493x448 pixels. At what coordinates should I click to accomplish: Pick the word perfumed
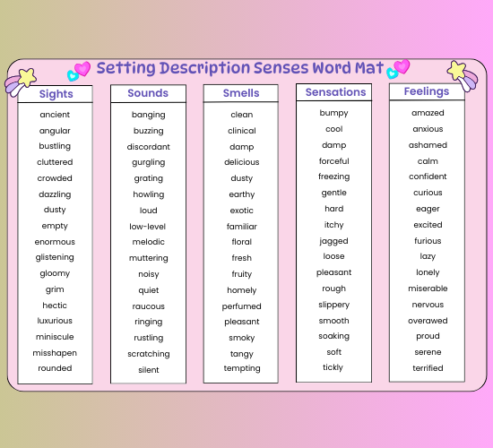(x=242, y=306)
